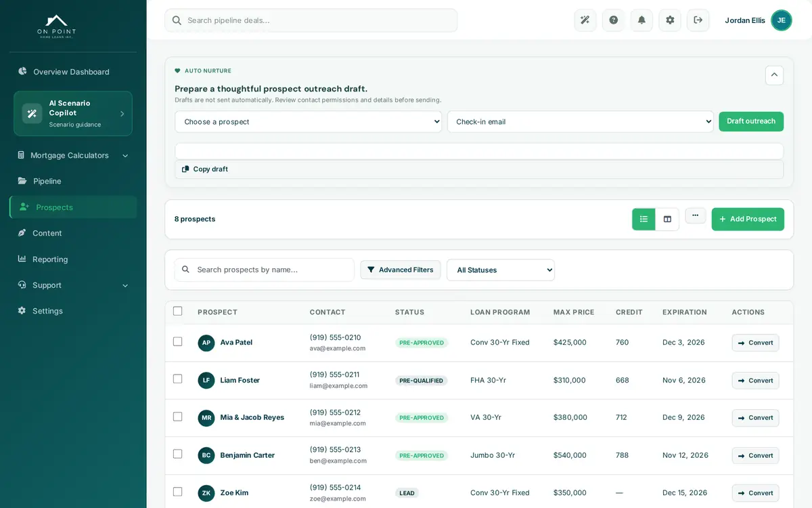Collapse the Auto Nurture panel

[775, 75]
